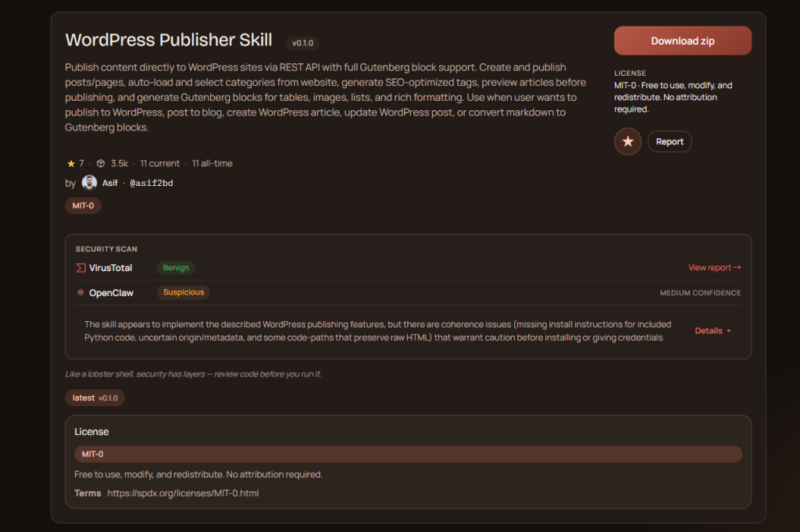Open the @asif2bd author handle

pos(151,184)
